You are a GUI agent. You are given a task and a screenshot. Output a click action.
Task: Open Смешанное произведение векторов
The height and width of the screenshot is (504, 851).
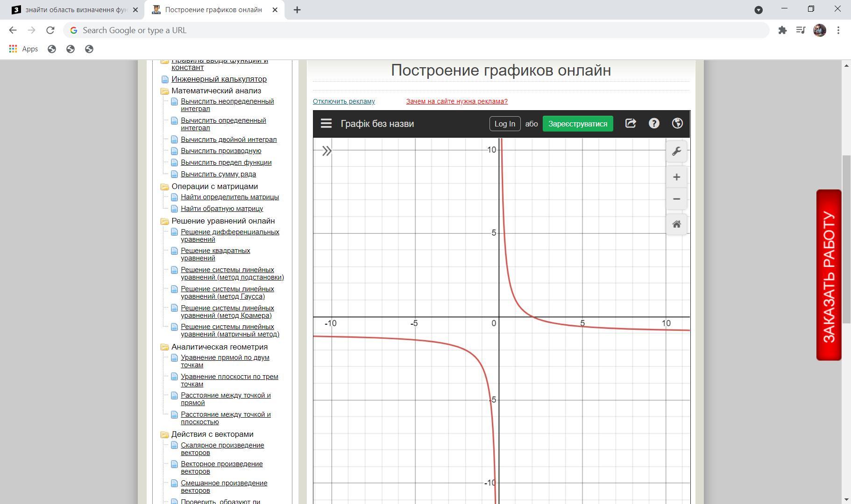pyautogui.click(x=224, y=487)
